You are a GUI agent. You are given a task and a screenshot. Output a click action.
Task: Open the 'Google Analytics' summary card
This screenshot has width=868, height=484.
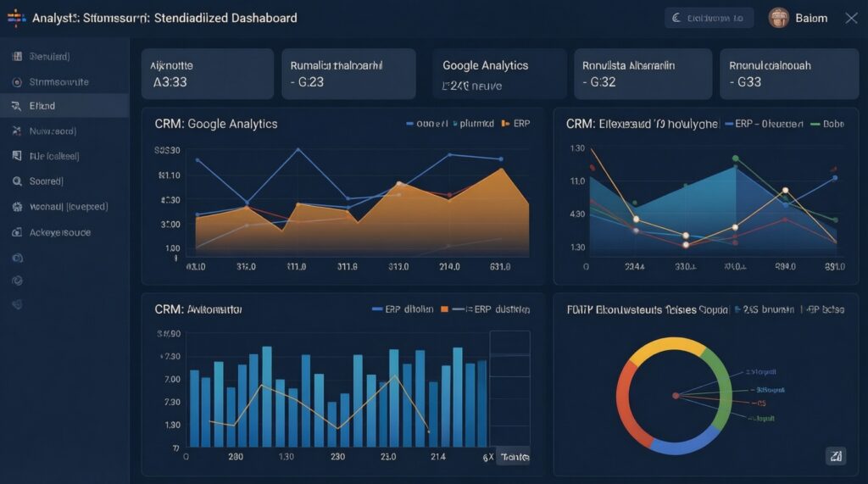point(499,75)
